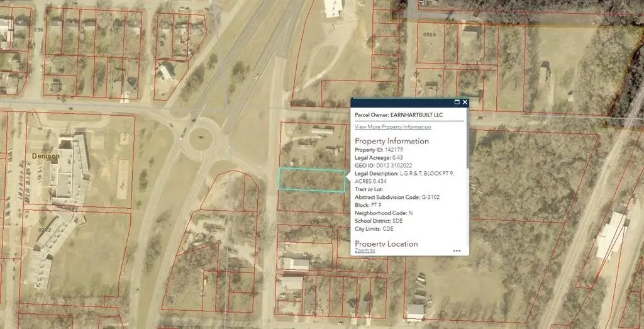Click the 316 map label
Viewport: 644px width, 329px height.
point(38,30)
